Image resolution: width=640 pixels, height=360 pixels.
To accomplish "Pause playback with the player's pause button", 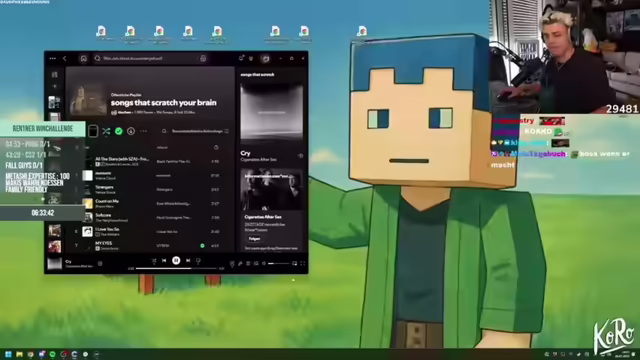I will (x=176, y=260).
